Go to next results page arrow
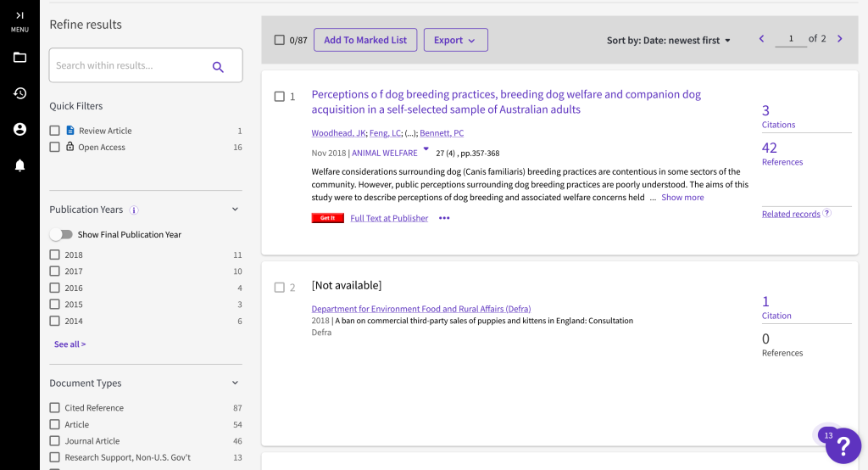This screenshot has width=868, height=470. pyautogui.click(x=840, y=38)
